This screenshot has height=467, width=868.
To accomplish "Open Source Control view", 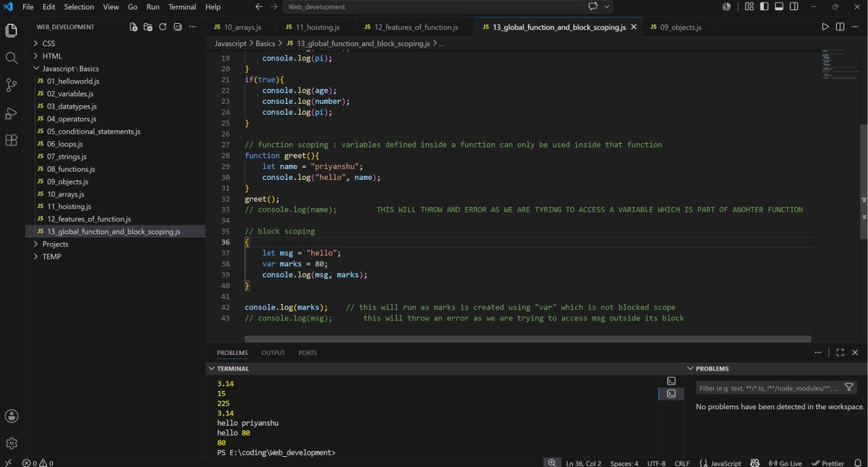I will 11,85.
